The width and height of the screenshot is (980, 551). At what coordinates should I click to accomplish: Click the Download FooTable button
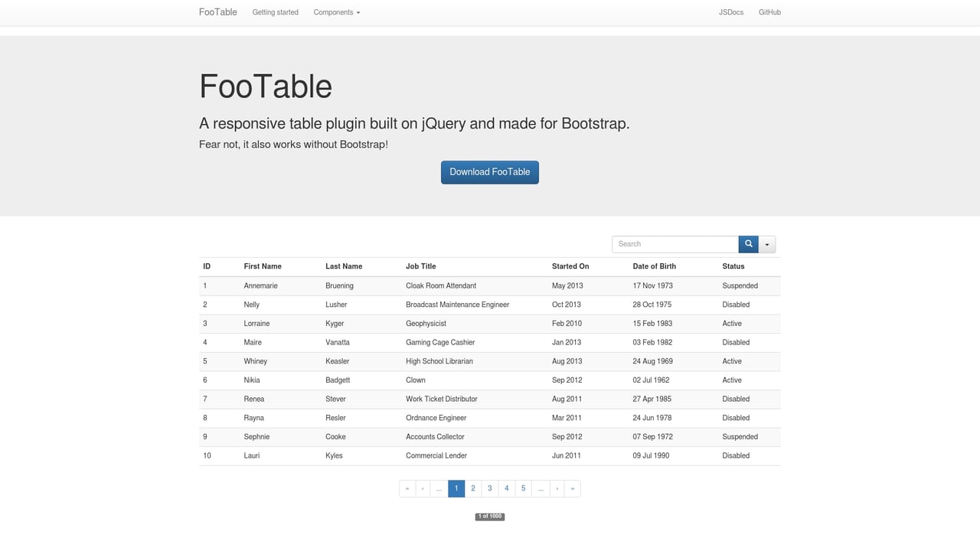[489, 171]
